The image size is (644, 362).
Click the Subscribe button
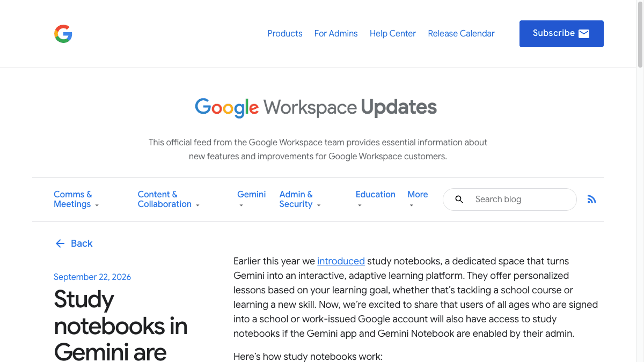click(x=561, y=34)
